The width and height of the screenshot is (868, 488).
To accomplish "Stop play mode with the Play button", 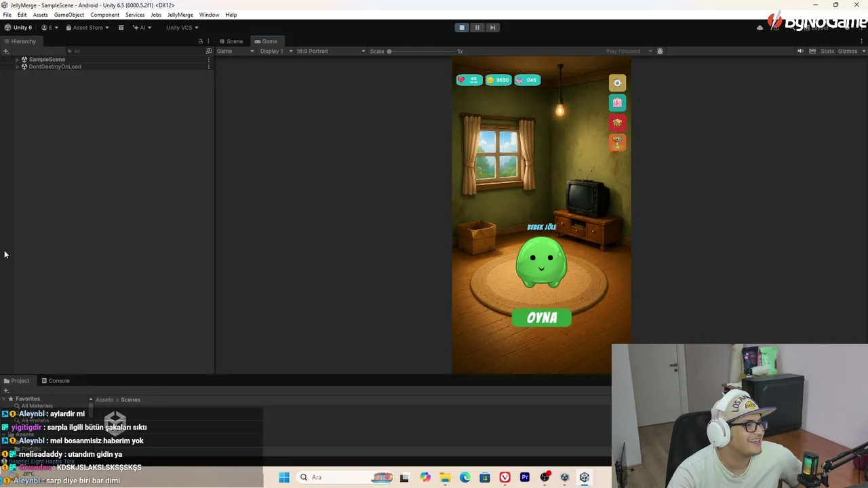I will pos(462,28).
